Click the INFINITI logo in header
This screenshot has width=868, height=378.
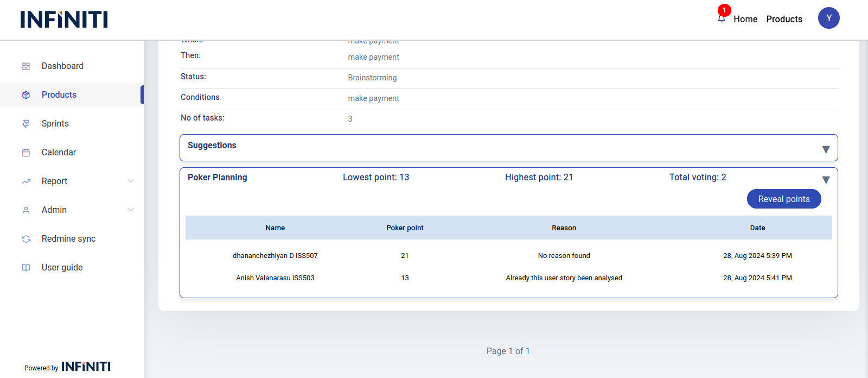pyautogui.click(x=64, y=20)
